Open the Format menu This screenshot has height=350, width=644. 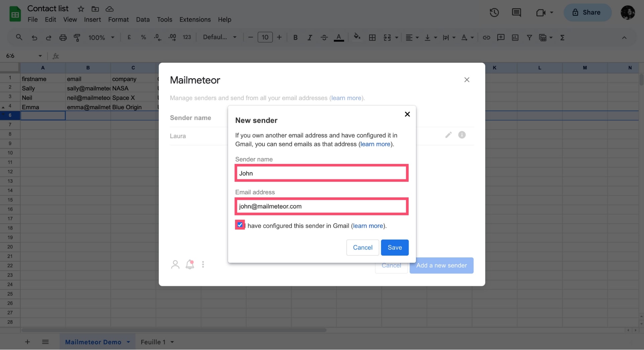pos(118,19)
